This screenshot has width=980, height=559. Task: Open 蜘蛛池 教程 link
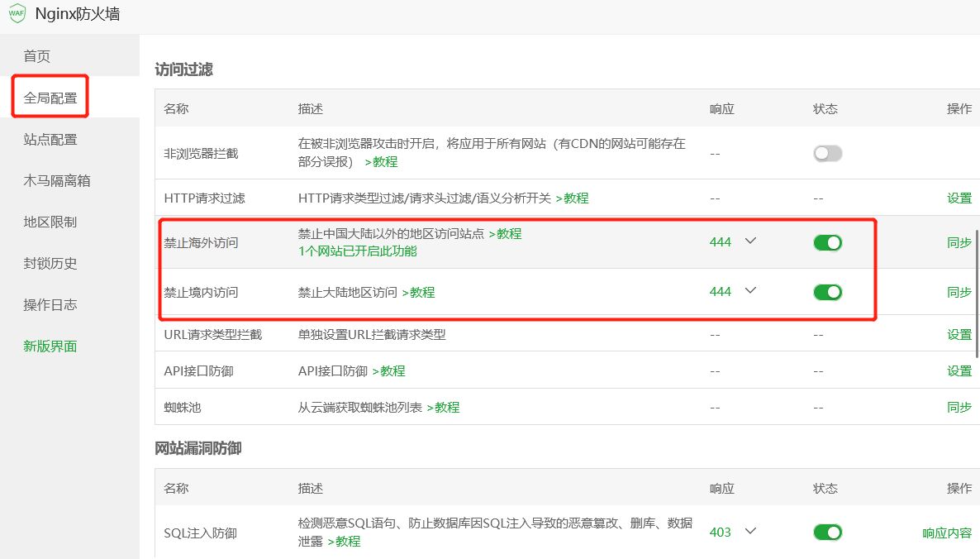443,408
